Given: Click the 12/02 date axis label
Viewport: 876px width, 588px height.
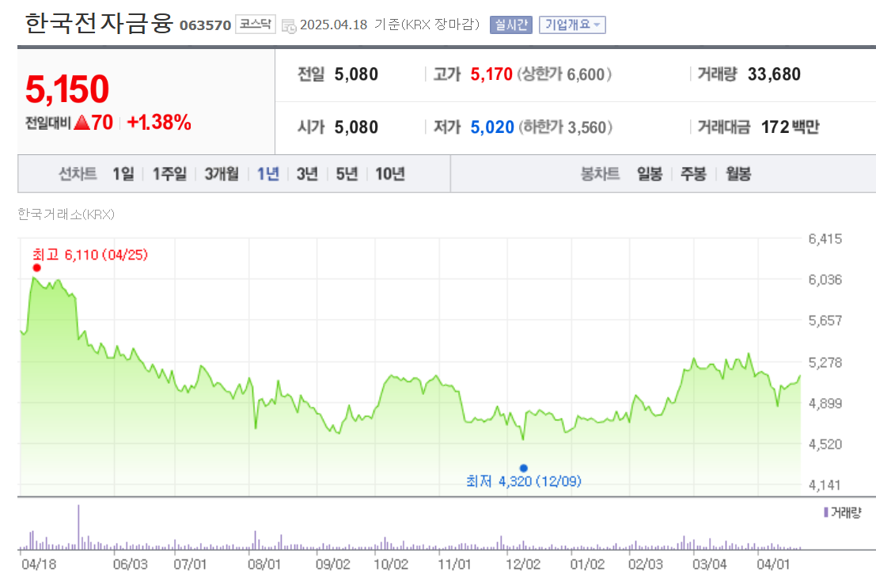Looking at the screenshot, I should [x=523, y=564].
